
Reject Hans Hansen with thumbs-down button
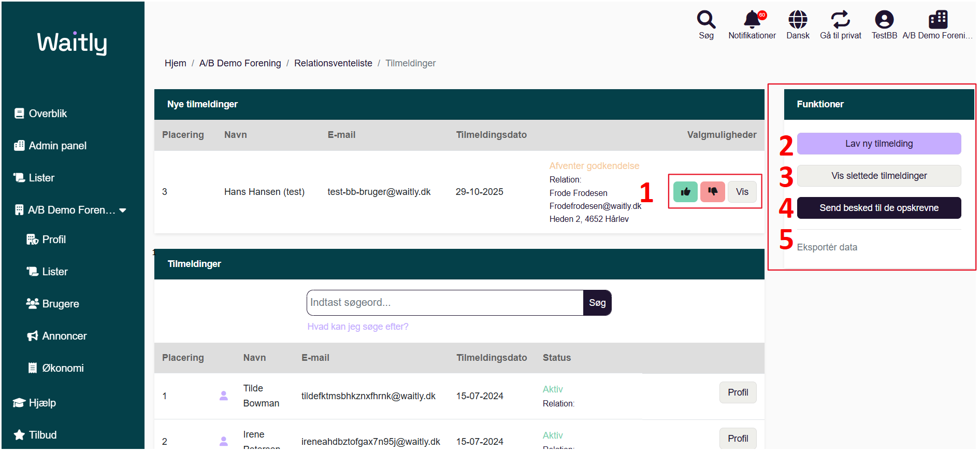pos(713,192)
